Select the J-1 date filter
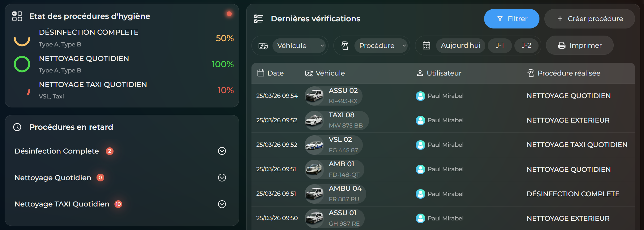 click(500, 46)
